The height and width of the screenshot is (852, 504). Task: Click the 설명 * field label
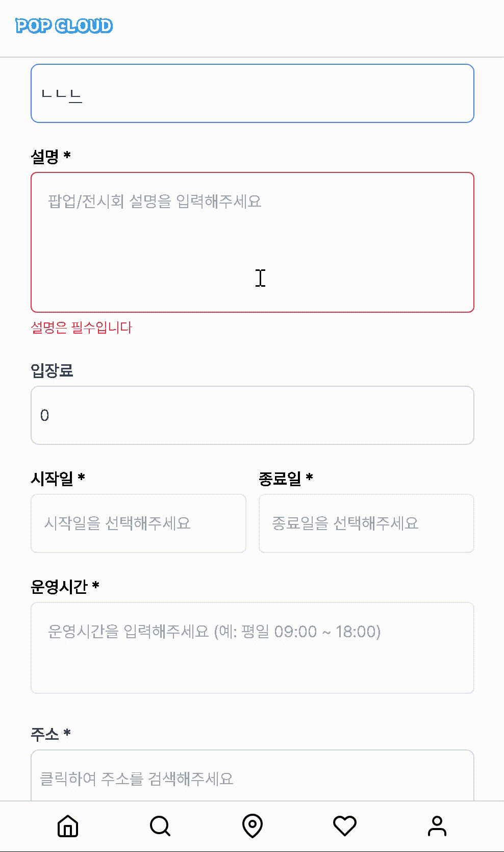pyautogui.click(x=51, y=156)
